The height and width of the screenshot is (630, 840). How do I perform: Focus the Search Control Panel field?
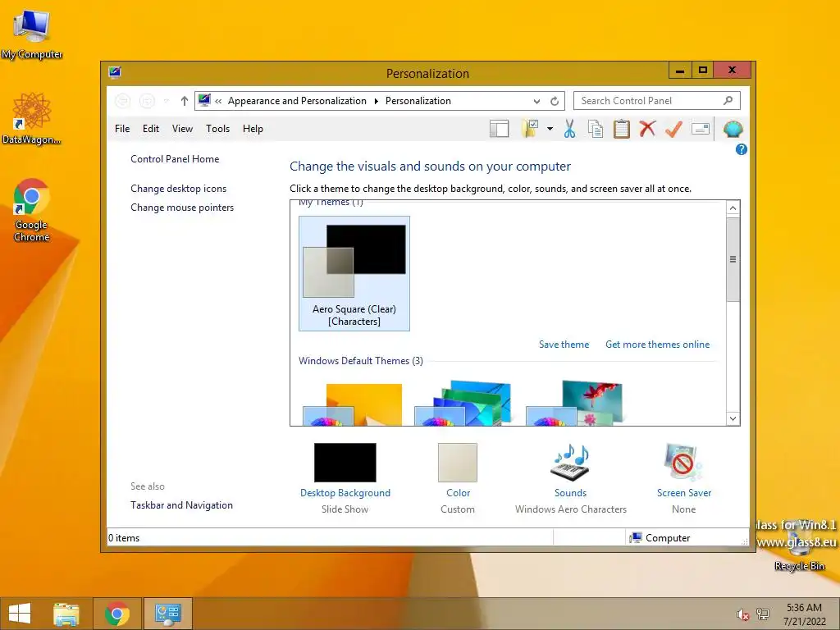point(657,101)
